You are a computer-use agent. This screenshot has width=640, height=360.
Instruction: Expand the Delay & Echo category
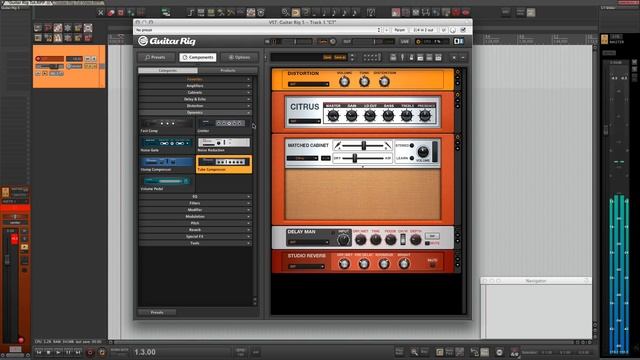pyautogui.click(x=195, y=99)
